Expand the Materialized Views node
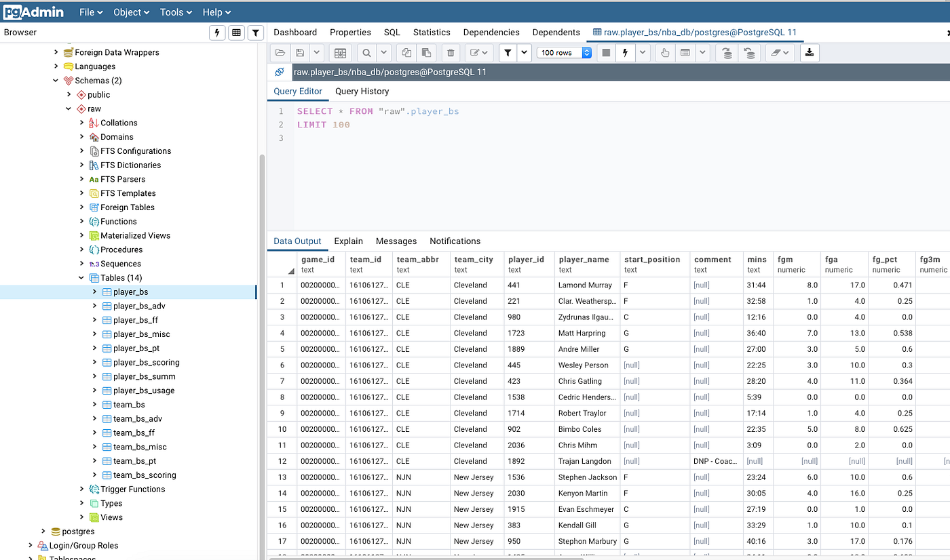The image size is (950, 560). click(x=82, y=236)
